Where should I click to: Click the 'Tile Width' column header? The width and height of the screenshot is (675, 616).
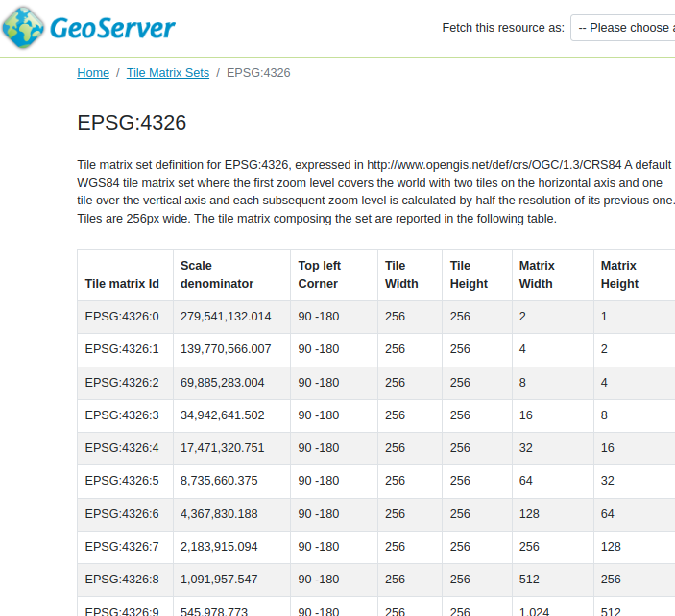point(401,274)
